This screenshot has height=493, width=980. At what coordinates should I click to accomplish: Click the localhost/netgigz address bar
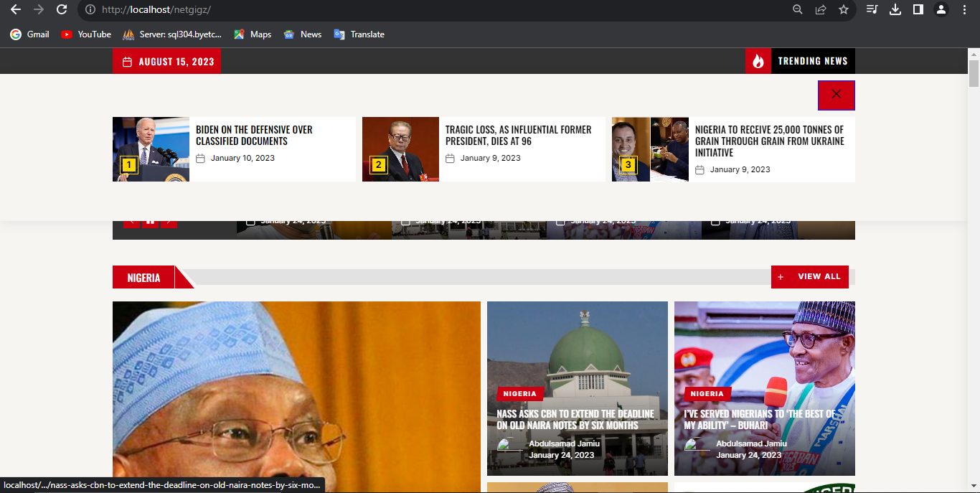pyautogui.click(x=430, y=10)
